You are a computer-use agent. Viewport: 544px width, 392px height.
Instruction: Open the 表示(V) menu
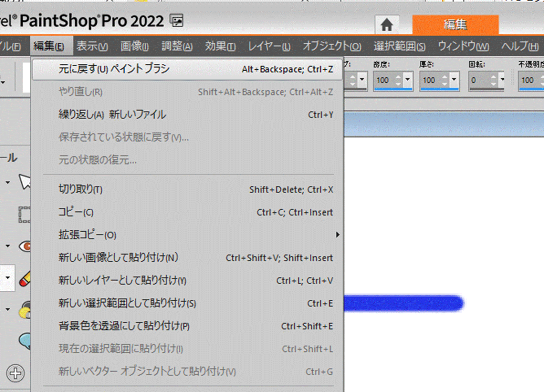point(92,46)
